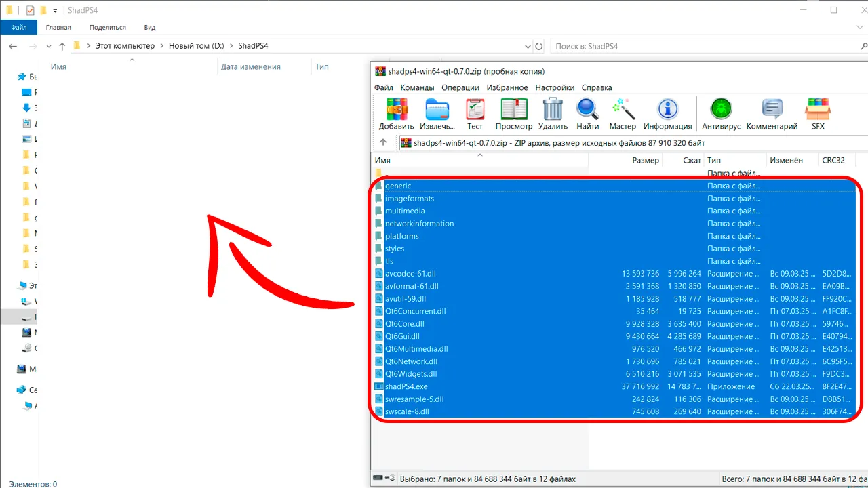
Task: Sort archive list by Размер column
Action: coord(625,161)
